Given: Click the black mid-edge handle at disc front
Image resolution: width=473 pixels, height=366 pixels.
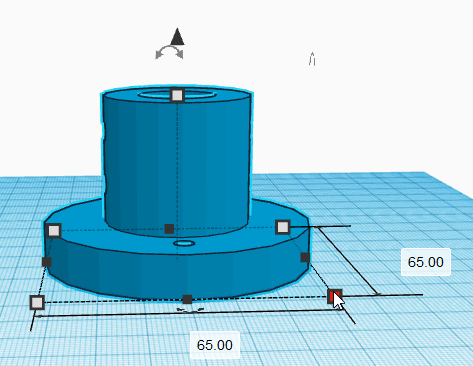Looking at the screenshot, I should pos(187,299).
